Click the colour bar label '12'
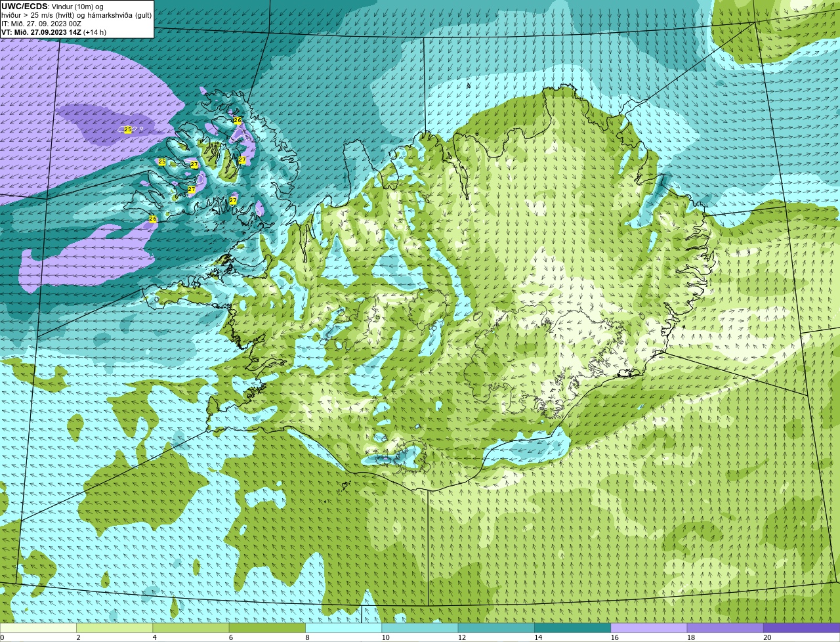This screenshot has height=642, width=840. tap(461, 637)
